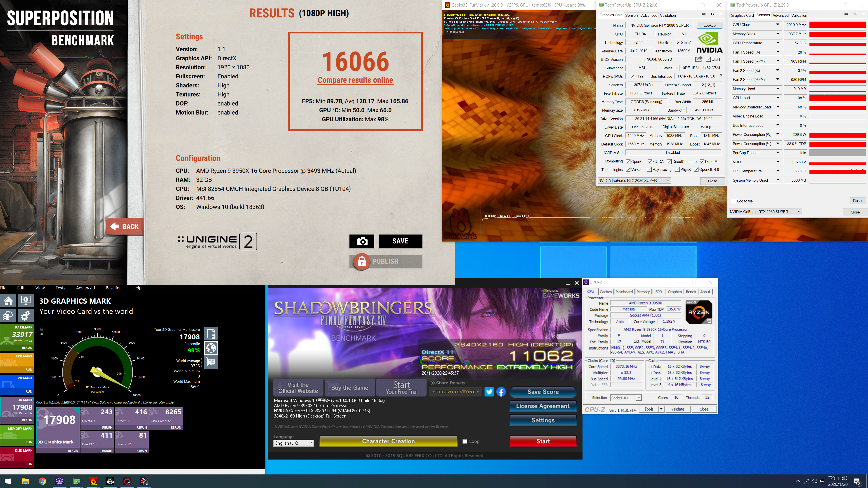This screenshot has height=488, width=868.
Task: Click small chart view icon beside PassMark dial
Action: coord(41,334)
